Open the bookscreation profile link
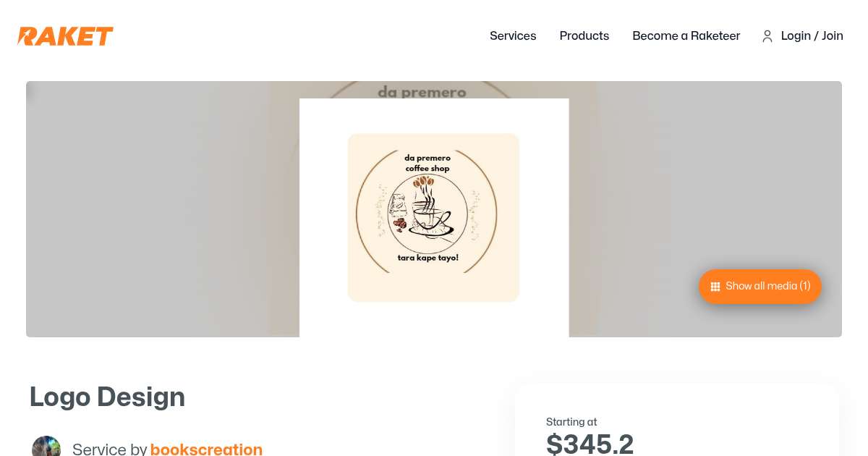The image size is (868, 456). click(x=206, y=449)
